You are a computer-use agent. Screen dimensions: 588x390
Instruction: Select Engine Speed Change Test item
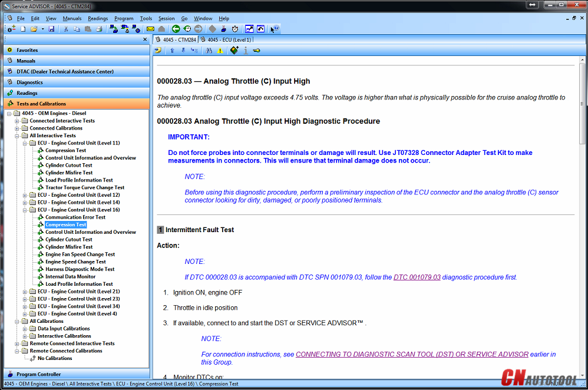76,262
